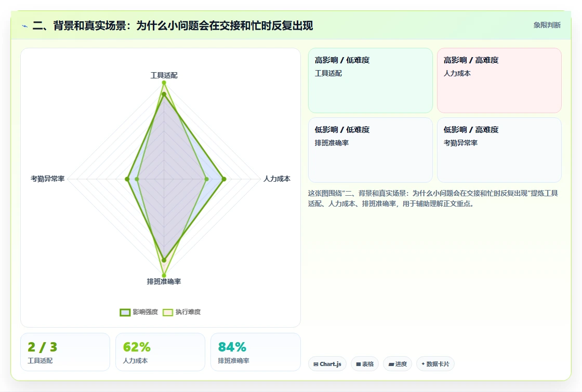This screenshot has height=392, width=582.
Task: Select the 进度 tag
Action: [398, 364]
